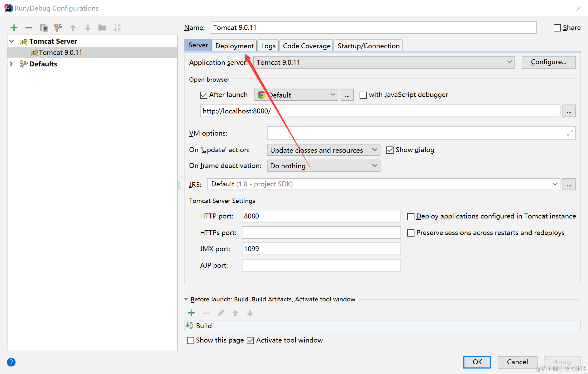Open the JRE browse ellipsis button

coord(569,184)
